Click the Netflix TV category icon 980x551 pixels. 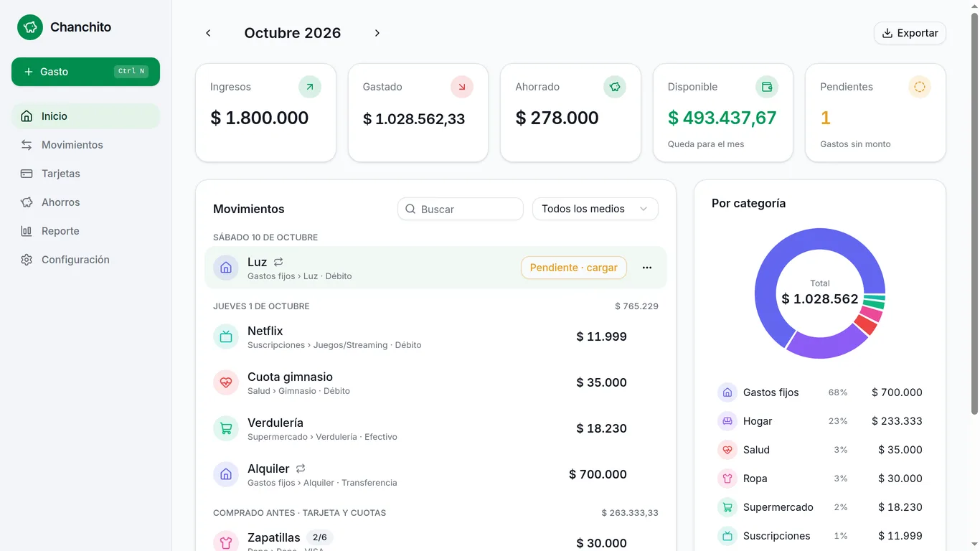pyautogui.click(x=226, y=336)
